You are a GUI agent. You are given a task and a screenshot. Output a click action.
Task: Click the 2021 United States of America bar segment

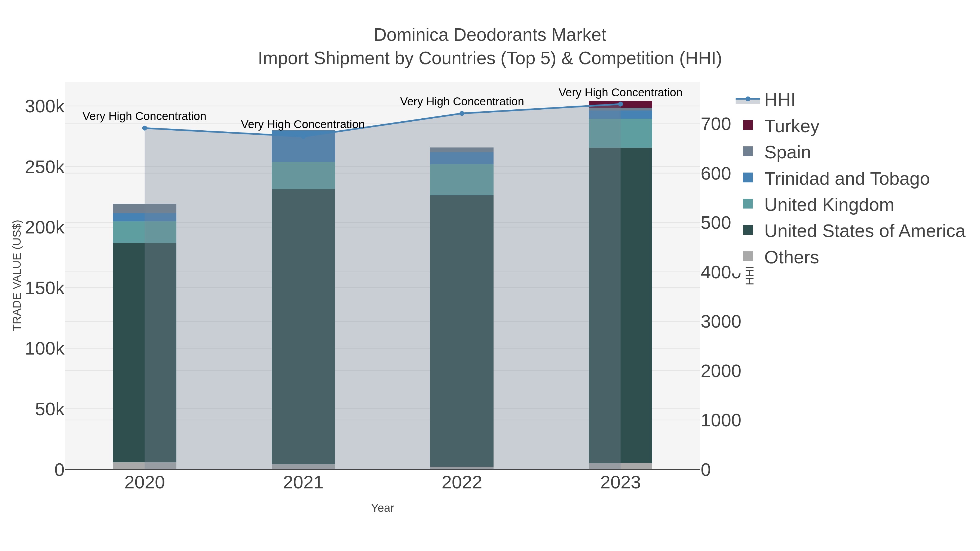(x=303, y=327)
